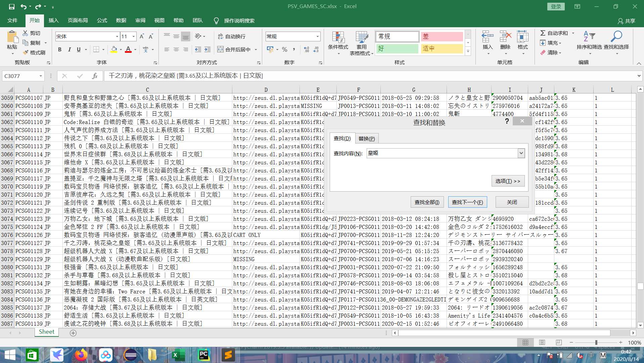Viewport: 644px width, 363px height.
Task: Open the Name Box dropdown arrow
Action: [x=41, y=76]
